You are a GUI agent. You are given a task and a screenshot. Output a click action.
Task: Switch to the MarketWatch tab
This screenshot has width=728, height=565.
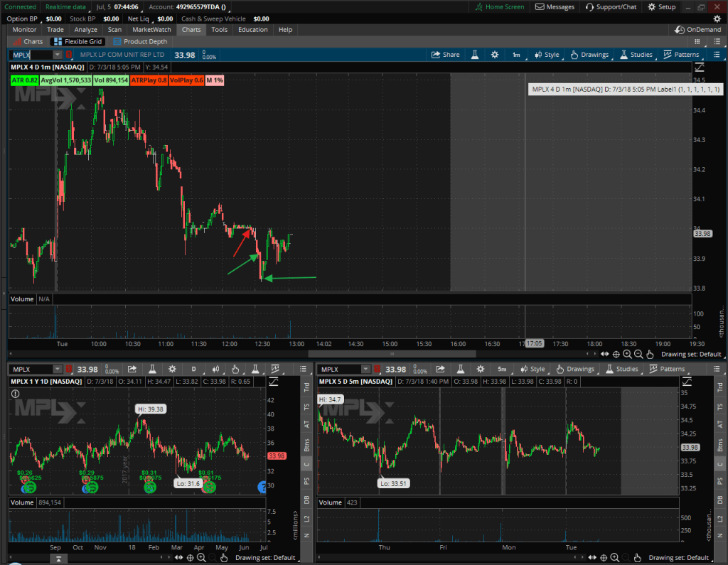[153, 30]
